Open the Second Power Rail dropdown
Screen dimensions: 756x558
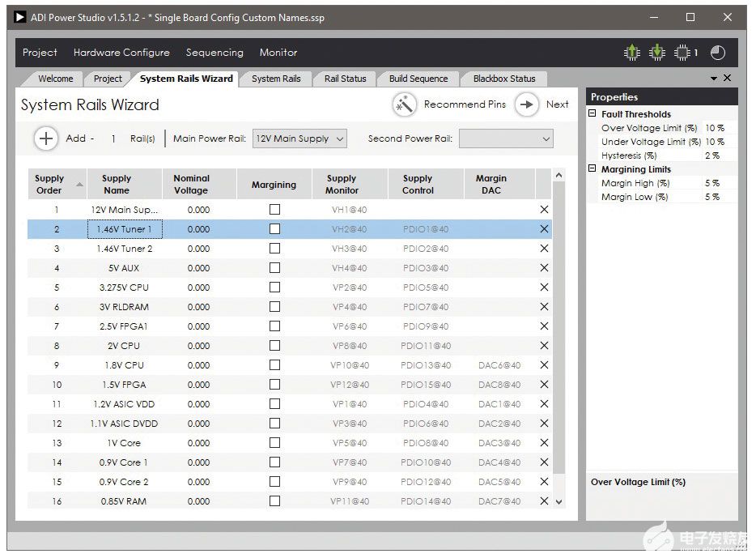(506, 138)
